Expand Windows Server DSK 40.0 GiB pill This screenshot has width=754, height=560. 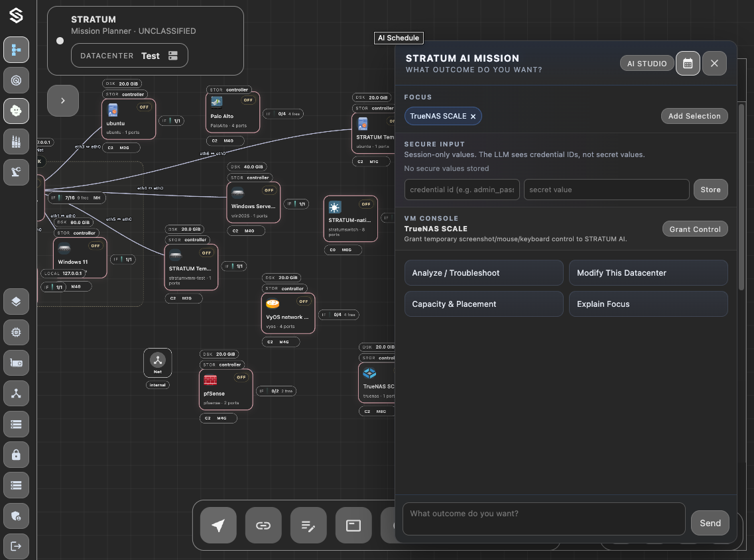(x=247, y=167)
